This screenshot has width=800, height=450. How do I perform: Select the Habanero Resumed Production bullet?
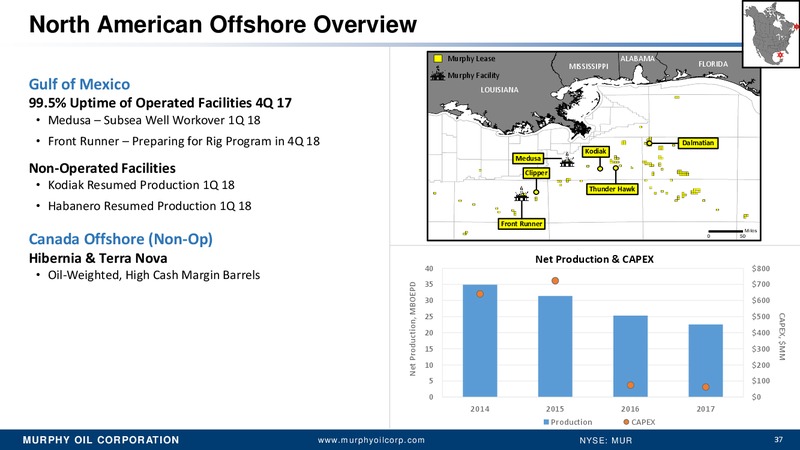pos(149,206)
